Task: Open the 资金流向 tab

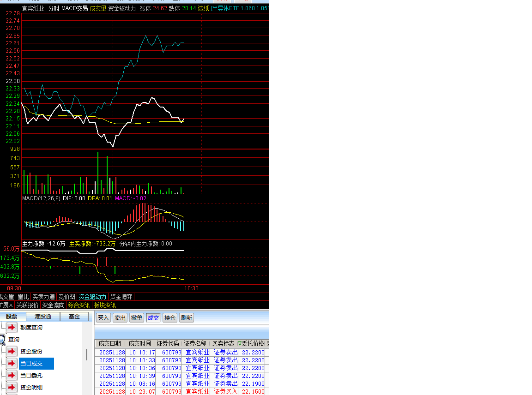Action: point(53,305)
